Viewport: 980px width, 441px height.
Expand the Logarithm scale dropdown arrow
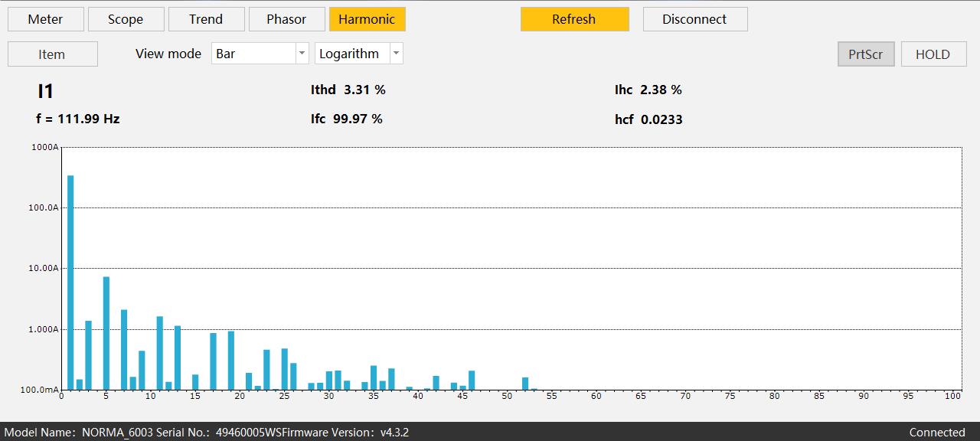(x=396, y=54)
